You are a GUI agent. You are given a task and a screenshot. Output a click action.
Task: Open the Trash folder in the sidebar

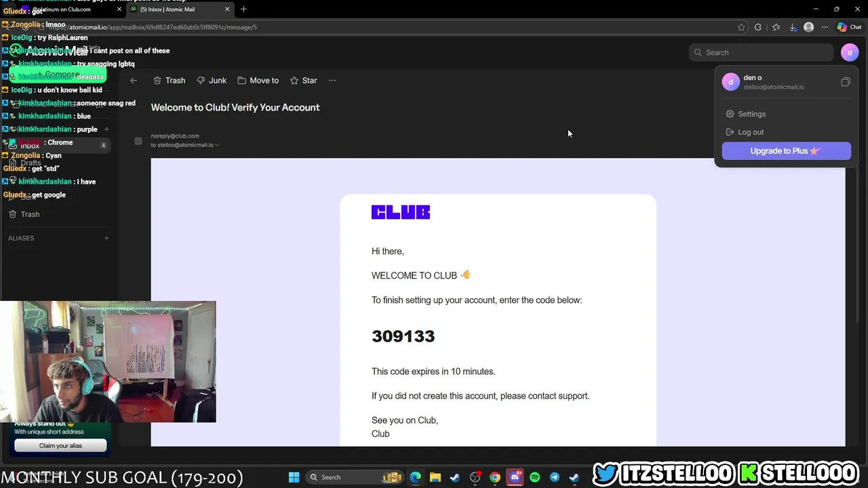(24, 214)
